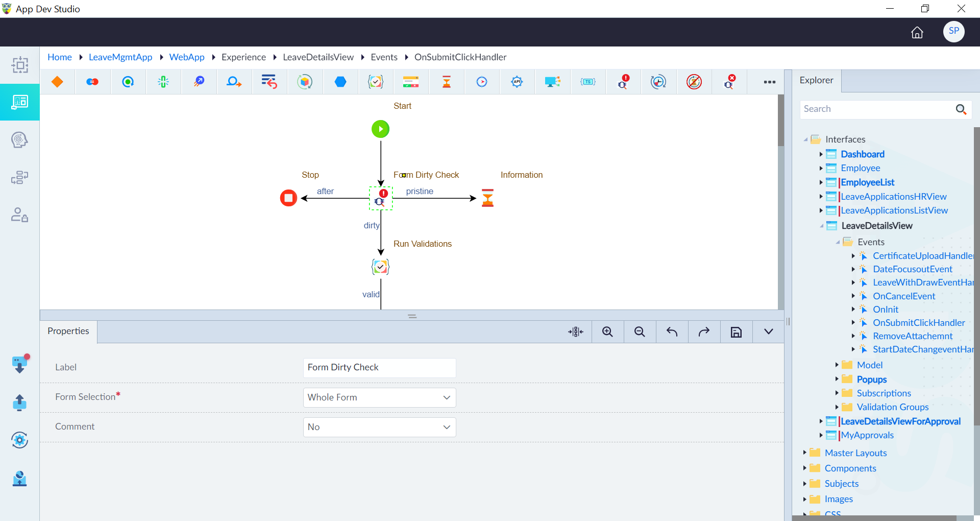Screen dimensions: 980x521
Task: Select the Stop node on canvas
Action: pyautogui.click(x=288, y=198)
